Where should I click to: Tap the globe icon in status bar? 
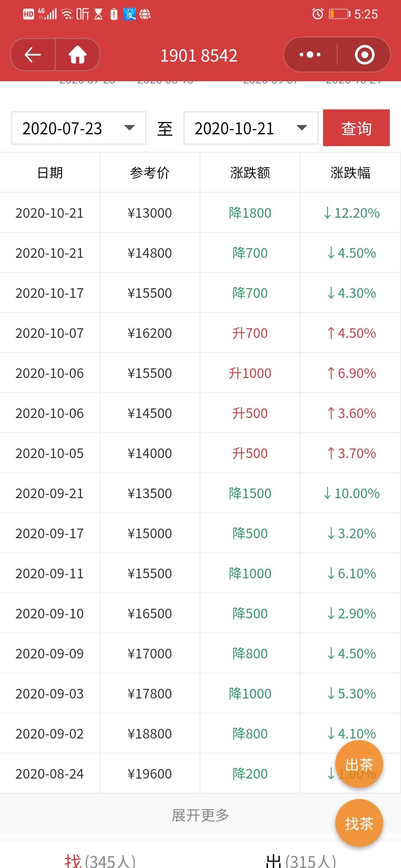click(x=145, y=14)
